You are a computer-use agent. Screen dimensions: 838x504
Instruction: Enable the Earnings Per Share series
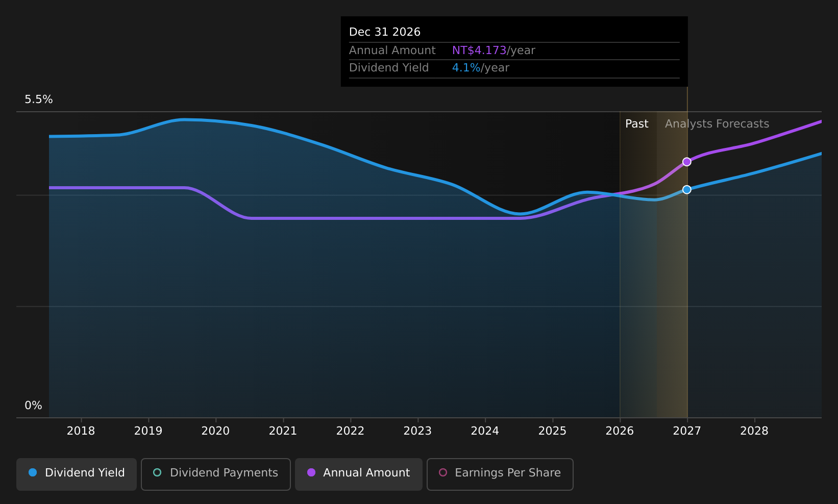pos(500,474)
